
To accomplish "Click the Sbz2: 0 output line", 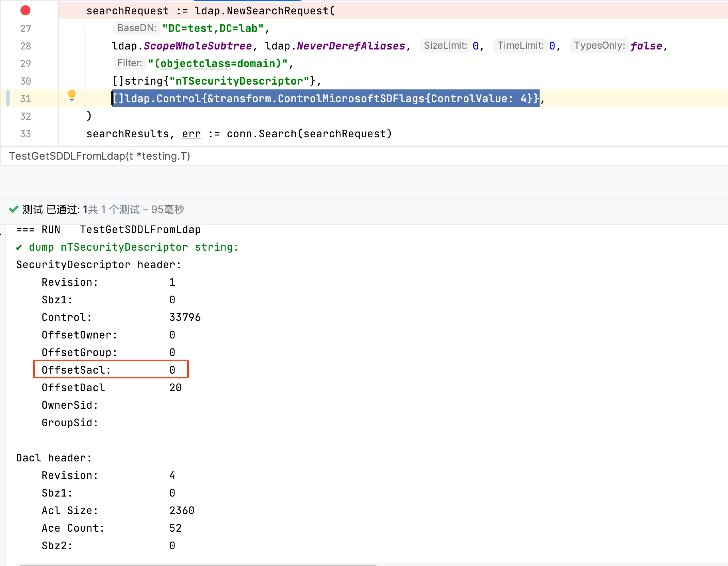I will click(109, 546).
